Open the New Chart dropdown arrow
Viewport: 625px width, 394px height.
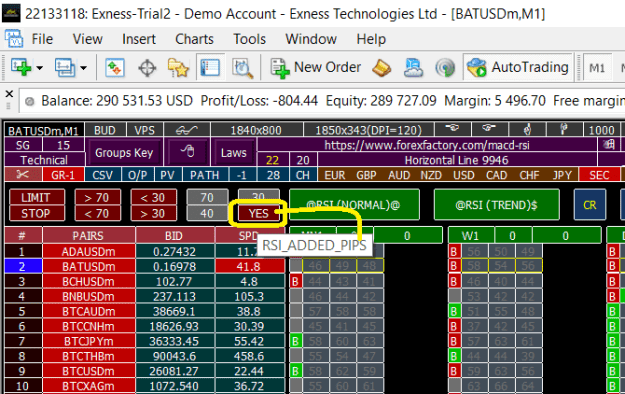coord(39,68)
